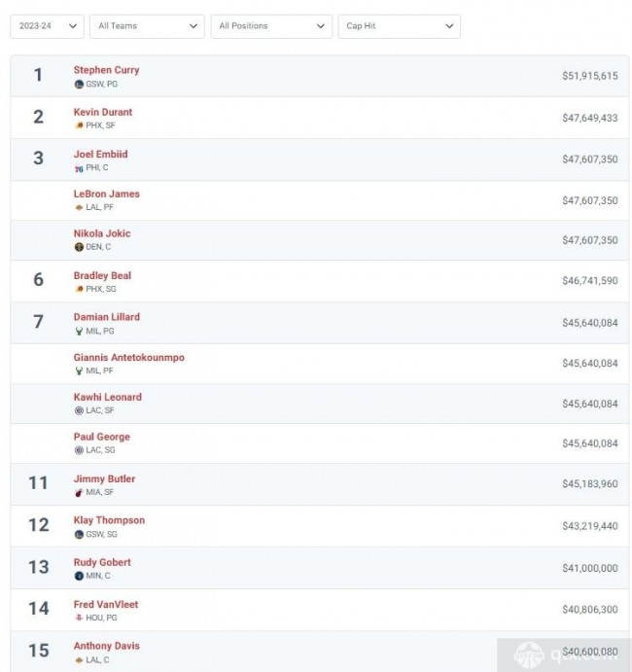The image size is (632, 672).
Task: Click the Lakers logo under LeBron James
Action: (x=79, y=208)
